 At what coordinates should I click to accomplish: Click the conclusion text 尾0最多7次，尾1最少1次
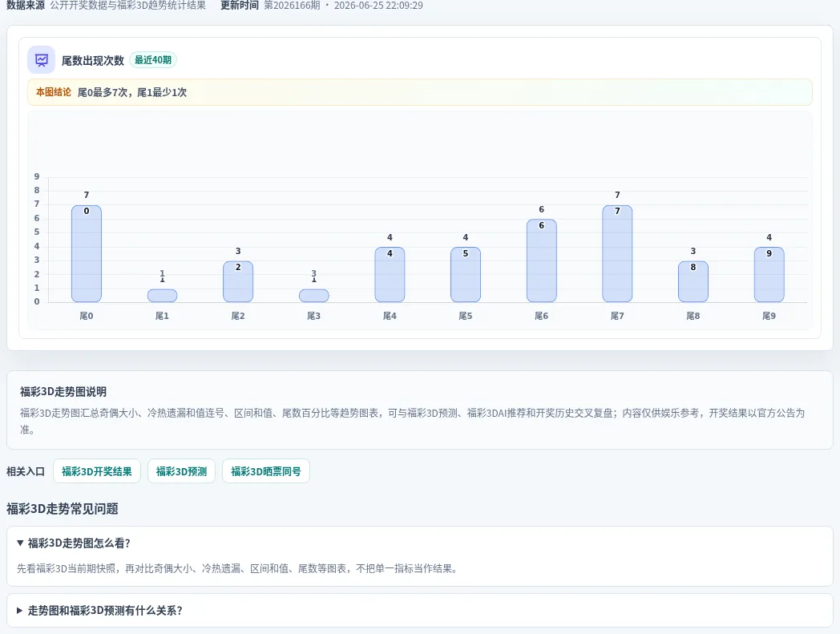pos(132,92)
